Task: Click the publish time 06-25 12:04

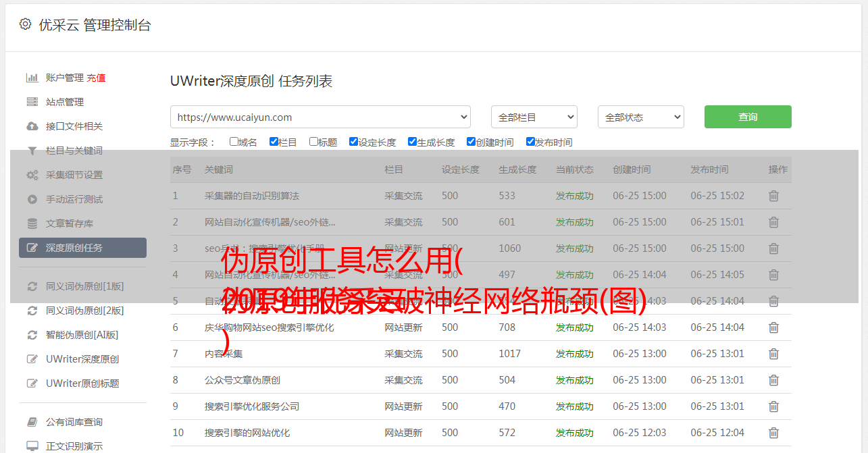Action: click(x=717, y=433)
